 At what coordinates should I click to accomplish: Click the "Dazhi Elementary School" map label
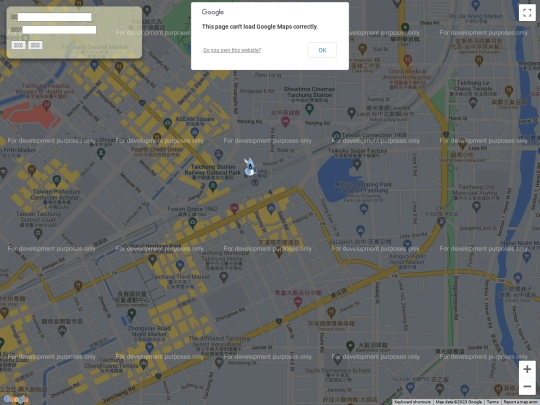tap(338, 371)
